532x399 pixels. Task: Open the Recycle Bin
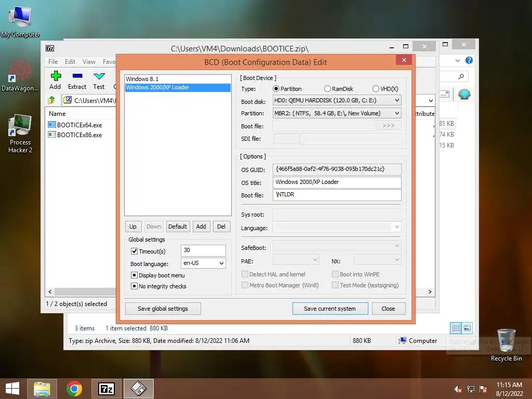point(506,345)
